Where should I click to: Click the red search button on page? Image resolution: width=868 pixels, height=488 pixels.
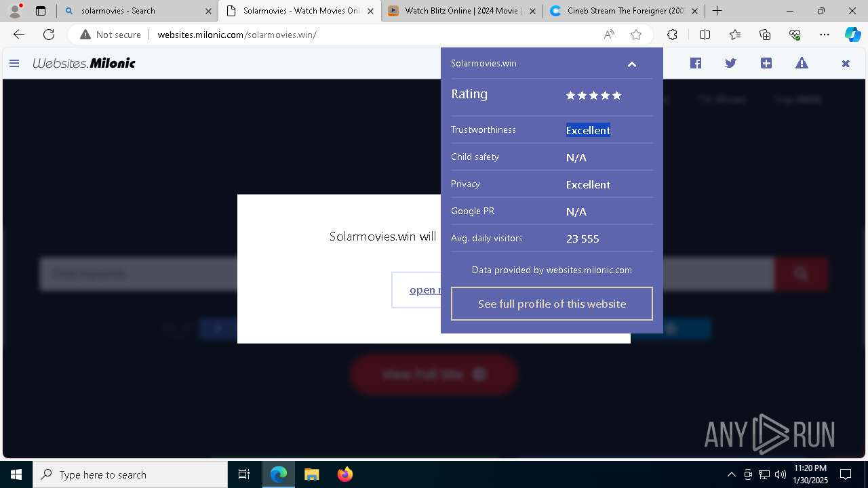tap(801, 274)
